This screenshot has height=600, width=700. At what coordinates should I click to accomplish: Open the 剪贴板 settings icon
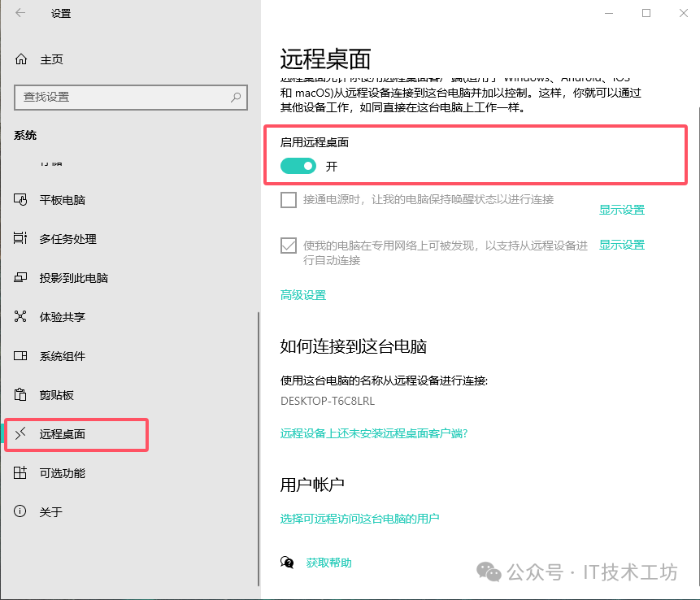point(20,394)
